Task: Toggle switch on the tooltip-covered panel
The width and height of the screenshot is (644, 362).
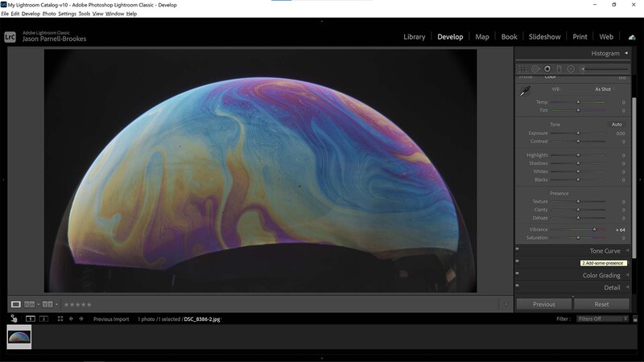Action: coord(518,261)
